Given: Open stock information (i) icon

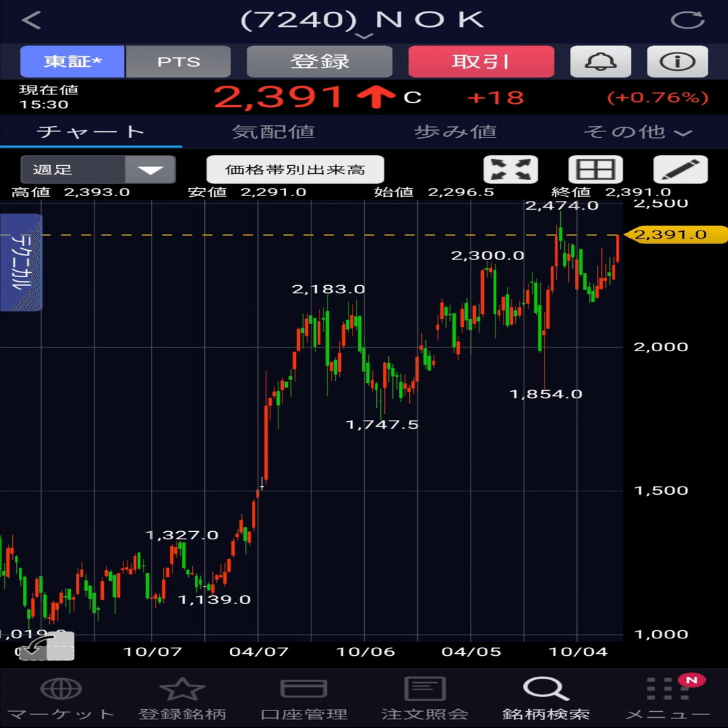Looking at the screenshot, I should click(677, 61).
